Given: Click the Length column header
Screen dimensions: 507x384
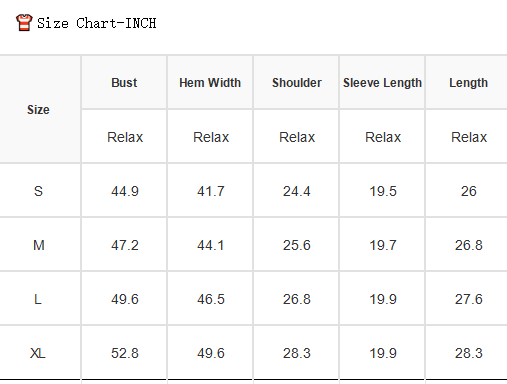Looking at the screenshot, I should pos(468,83).
